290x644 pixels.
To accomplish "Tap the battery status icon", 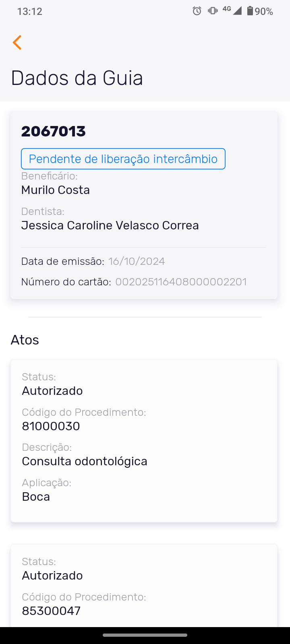I will click(250, 11).
